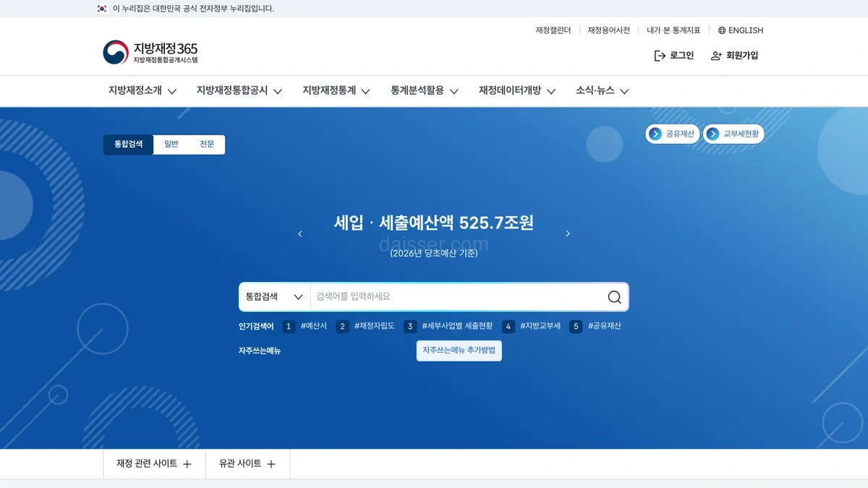Click the 지방재정365 logo
Viewport: 868px width, 488px height.
(x=150, y=52)
